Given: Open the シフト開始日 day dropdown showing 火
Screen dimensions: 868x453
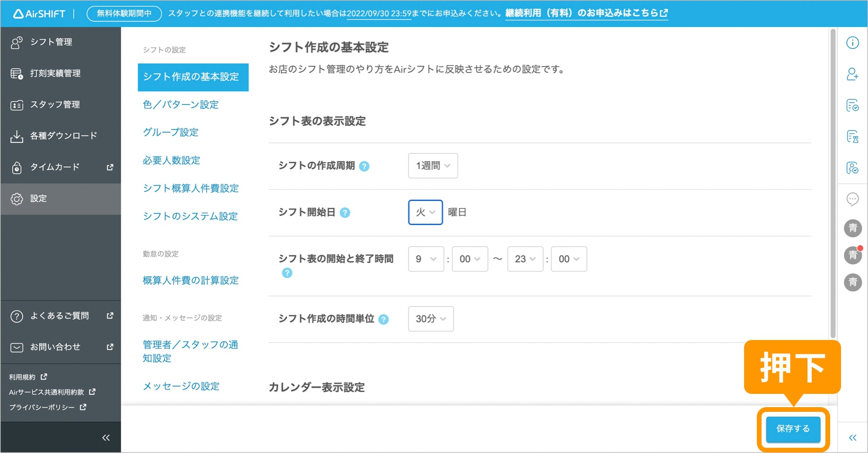Looking at the screenshot, I should coord(425,212).
